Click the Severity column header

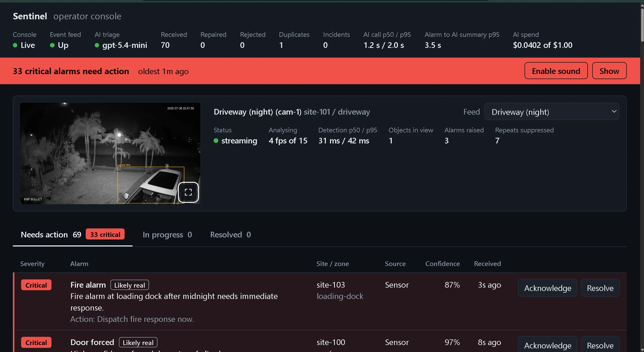click(32, 264)
